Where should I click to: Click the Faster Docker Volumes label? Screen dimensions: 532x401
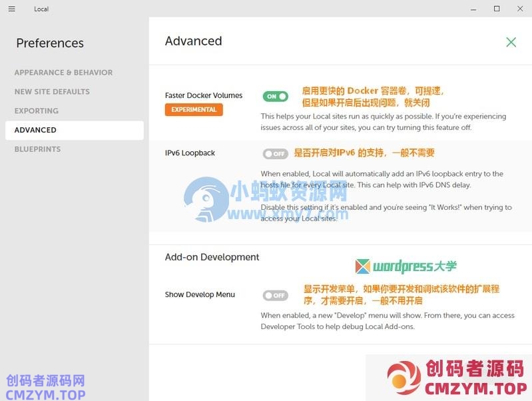point(204,95)
